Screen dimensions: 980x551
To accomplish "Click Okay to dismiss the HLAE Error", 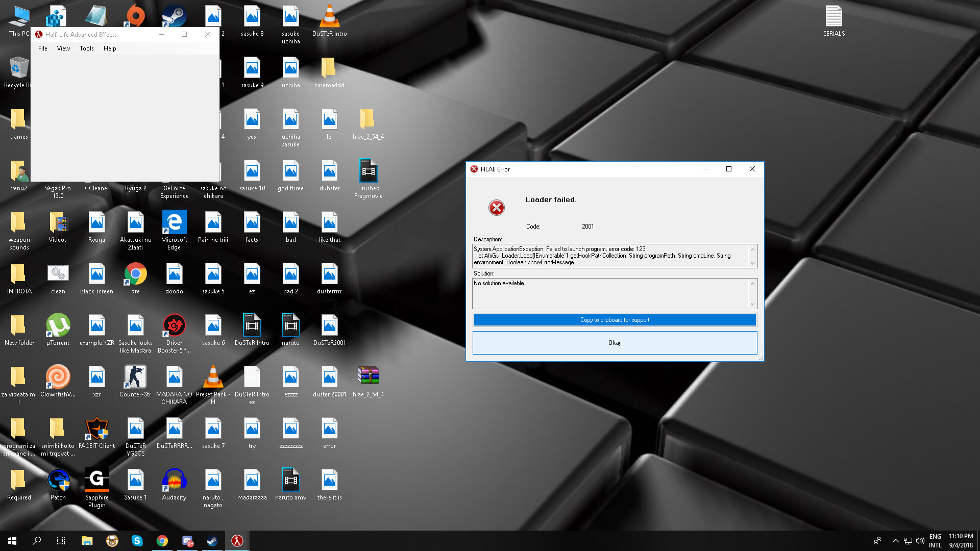I will point(615,342).
